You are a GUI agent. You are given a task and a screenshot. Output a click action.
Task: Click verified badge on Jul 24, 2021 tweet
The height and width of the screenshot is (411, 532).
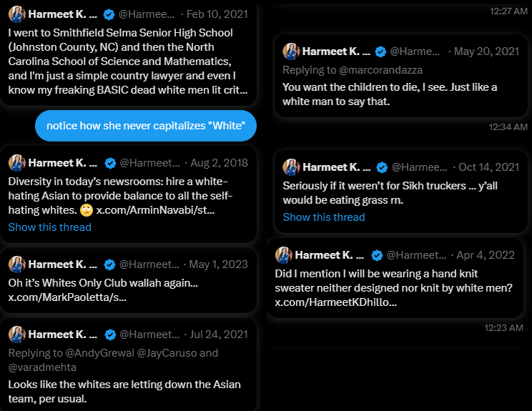point(109,334)
